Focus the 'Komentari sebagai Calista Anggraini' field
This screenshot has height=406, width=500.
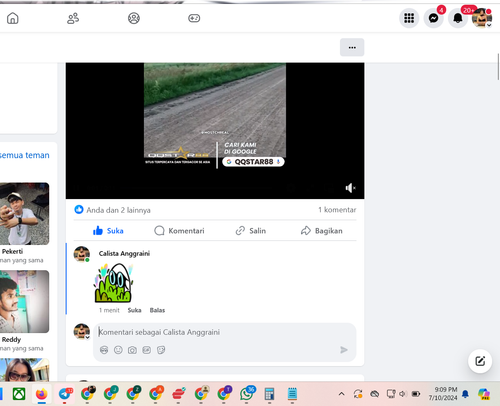click(225, 332)
